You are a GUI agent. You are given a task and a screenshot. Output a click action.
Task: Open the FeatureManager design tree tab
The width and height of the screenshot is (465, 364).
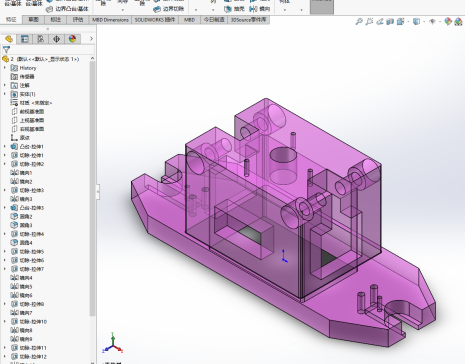9,39
